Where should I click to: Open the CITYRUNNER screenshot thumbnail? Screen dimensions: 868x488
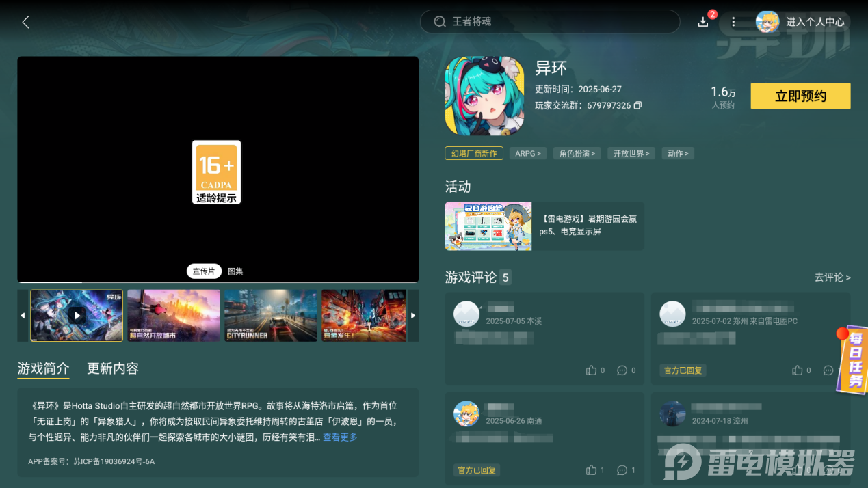pos(271,315)
